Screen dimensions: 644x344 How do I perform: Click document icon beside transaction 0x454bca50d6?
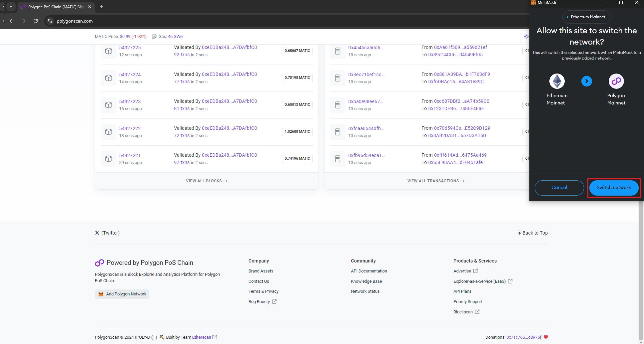coord(337,51)
